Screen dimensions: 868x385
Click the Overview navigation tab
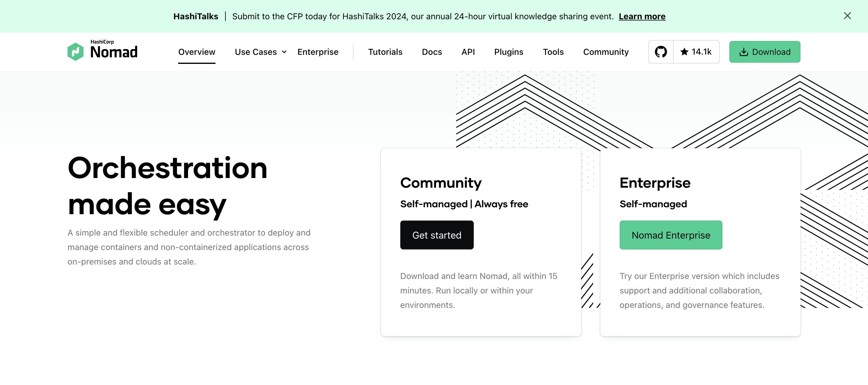click(197, 52)
